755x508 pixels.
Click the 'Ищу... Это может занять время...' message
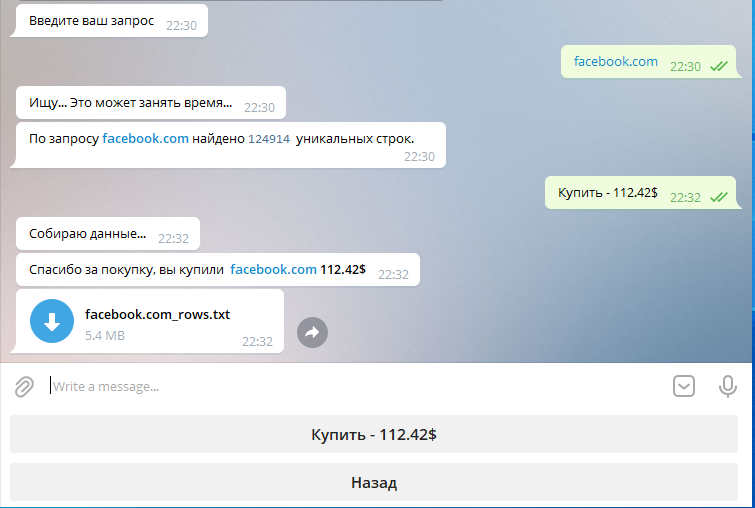point(151,103)
